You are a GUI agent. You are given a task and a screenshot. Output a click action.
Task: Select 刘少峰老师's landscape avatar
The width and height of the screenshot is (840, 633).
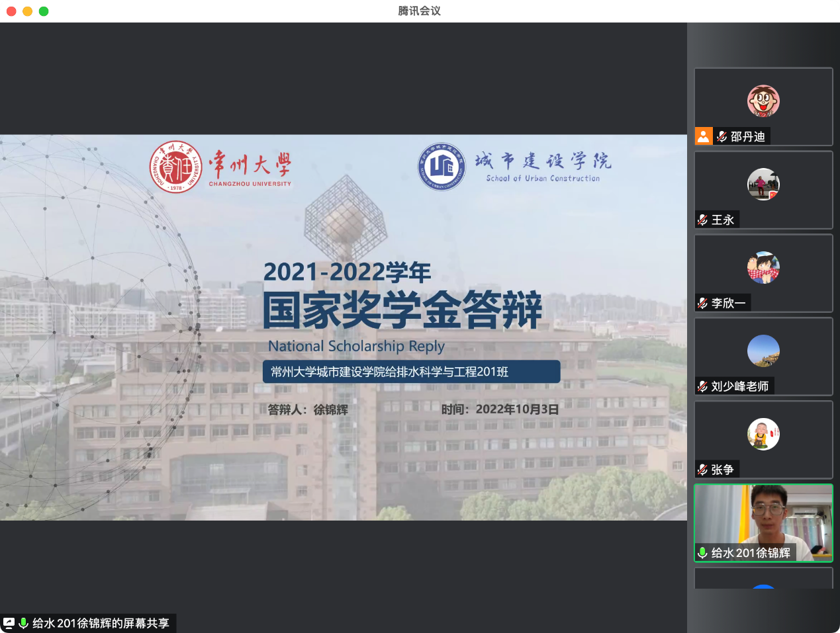pos(763,351)
